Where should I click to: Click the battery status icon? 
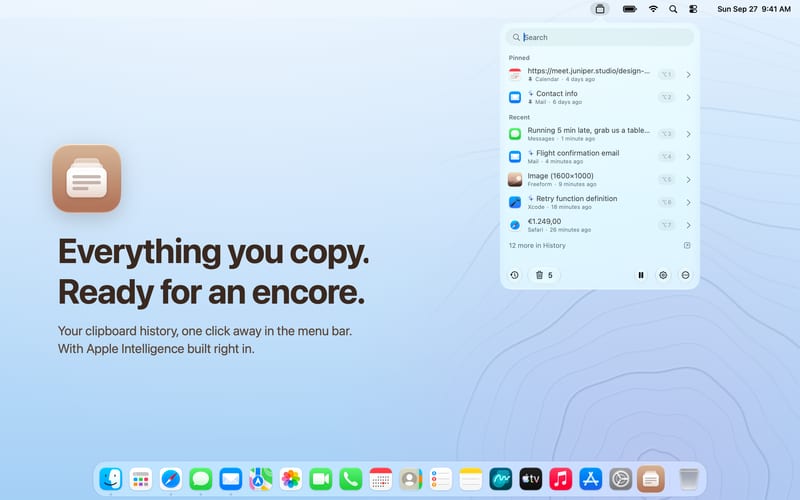pyautogui.click(x=630, y=9)
